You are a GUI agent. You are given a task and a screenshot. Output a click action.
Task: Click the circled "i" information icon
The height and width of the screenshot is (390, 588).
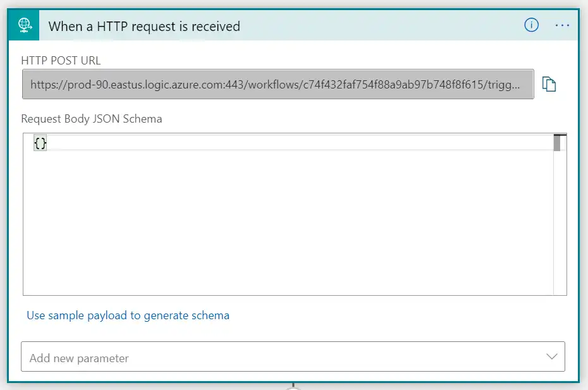coord(531,25)
